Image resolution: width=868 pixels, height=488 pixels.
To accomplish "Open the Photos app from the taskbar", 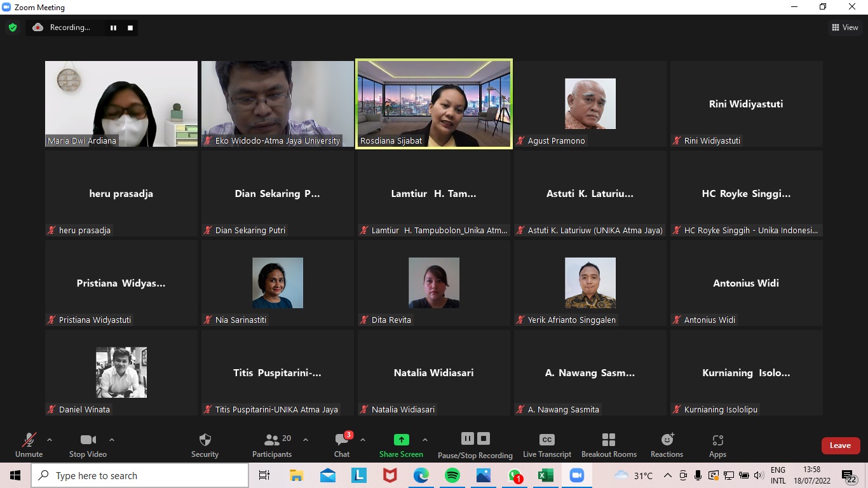I will point(484,475).
